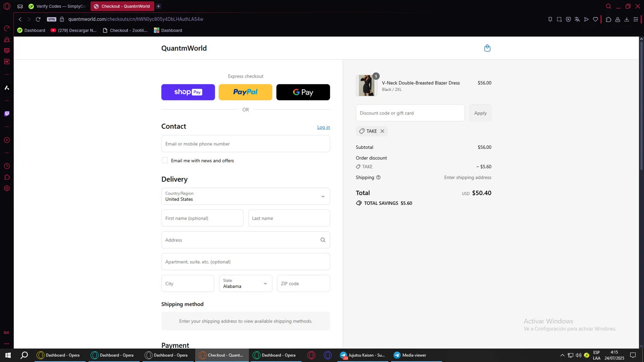Open the last Dashboard bookmark

click(x=168, y=30)
